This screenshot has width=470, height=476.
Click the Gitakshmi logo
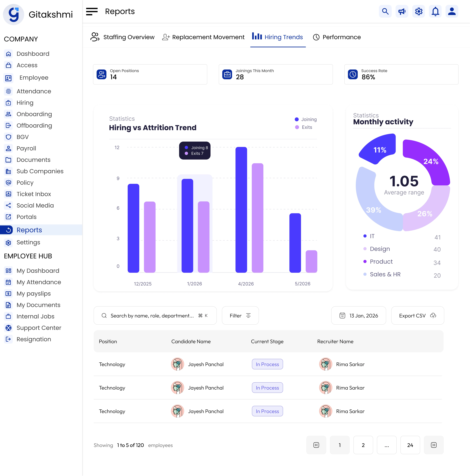click(x=14, y=15)
